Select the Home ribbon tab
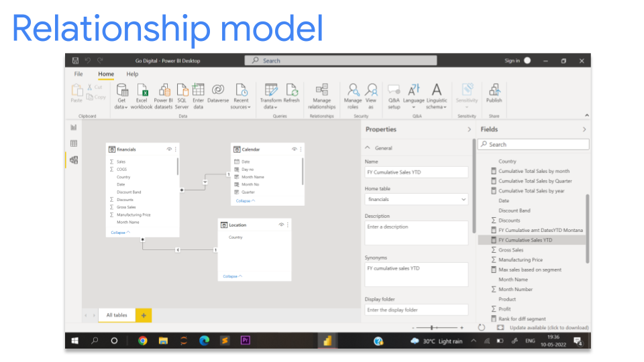The image size is (644, 362). [106, 74]
